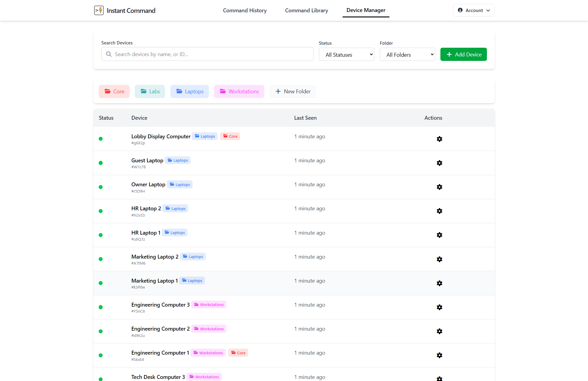Open actions gear for Engineering Computer 1
Image resolution: width=588 pixels, height=381 pixels.
pyautogui.click(x=439, y=355)
